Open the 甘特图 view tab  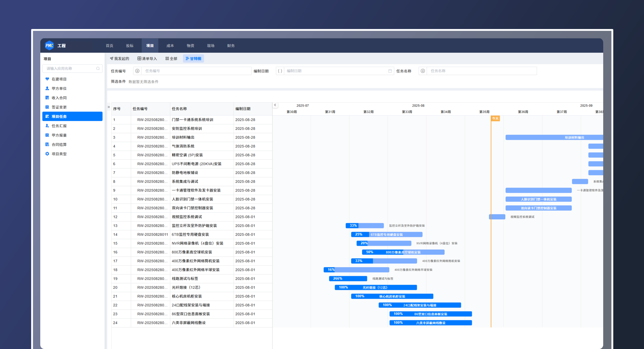(193, 59)
